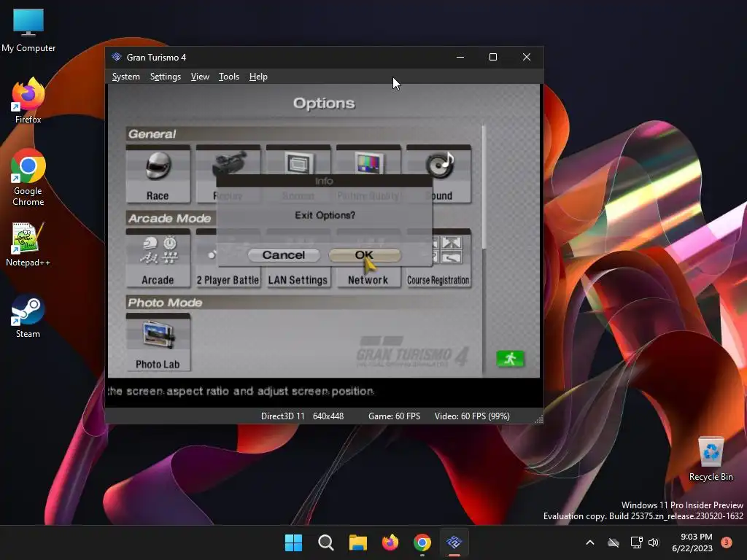Screen dimensions: 747x560
Task: Show hidden system tray icons
Action: (589, 542)
